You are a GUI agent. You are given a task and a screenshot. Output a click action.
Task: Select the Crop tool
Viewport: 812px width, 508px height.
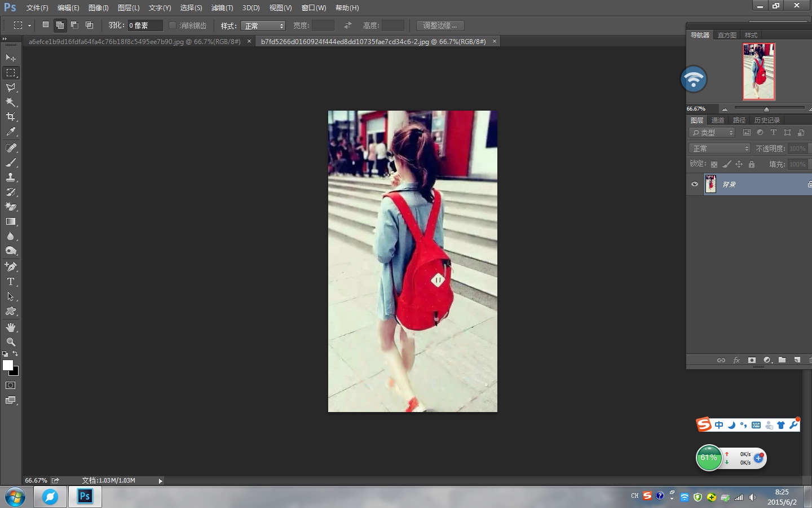(x=11, y=117)
